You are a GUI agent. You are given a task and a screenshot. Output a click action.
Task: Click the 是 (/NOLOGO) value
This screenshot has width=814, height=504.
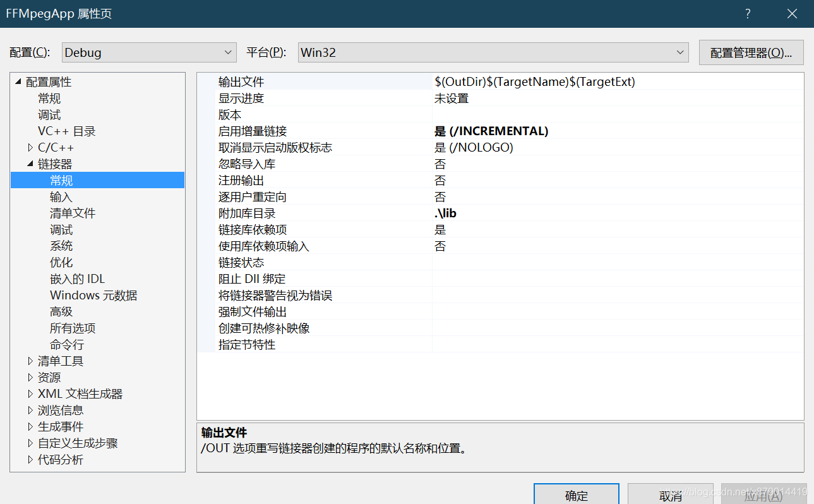click(x=474, y=147)
